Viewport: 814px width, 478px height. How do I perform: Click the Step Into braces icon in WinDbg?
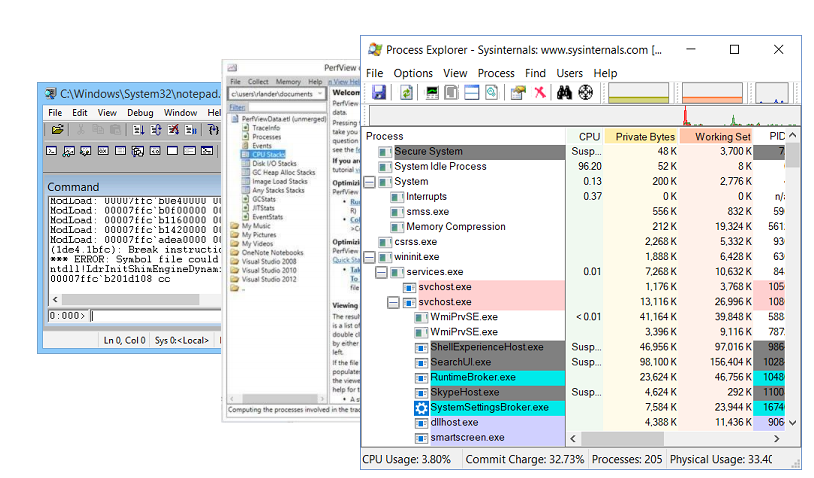(x=213, y=129)
